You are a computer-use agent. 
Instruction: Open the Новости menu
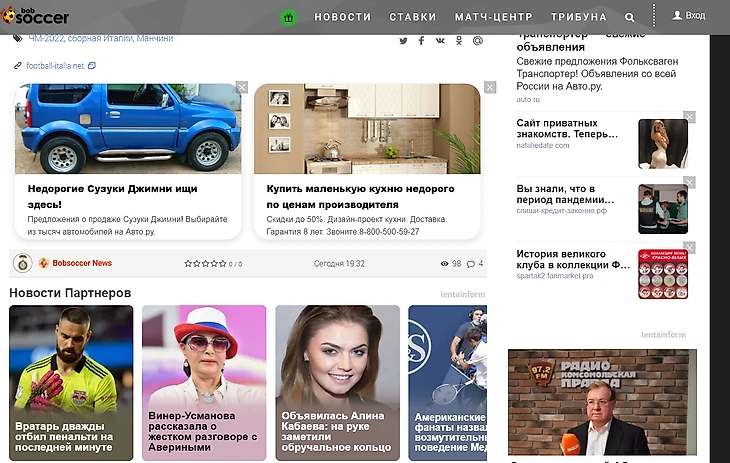[342, 17]
